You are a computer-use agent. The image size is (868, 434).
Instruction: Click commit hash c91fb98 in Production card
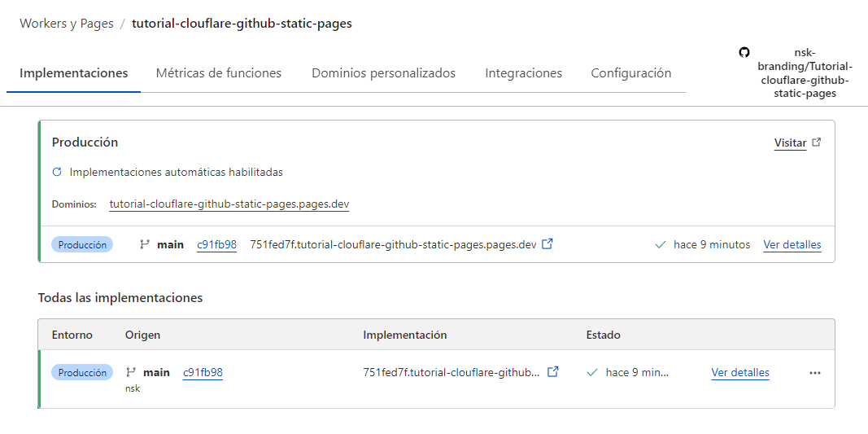tap(216, 244)
